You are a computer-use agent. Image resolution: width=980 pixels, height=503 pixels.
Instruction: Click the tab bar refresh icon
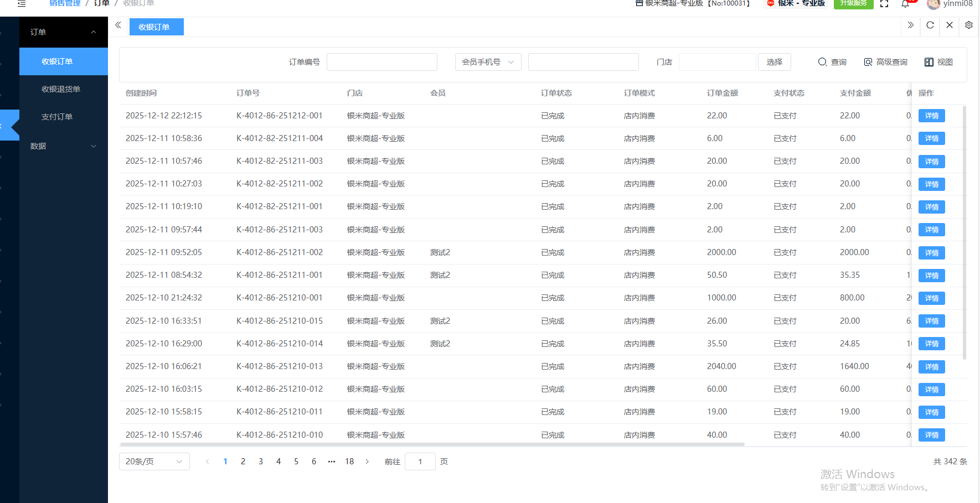[930, 25]
